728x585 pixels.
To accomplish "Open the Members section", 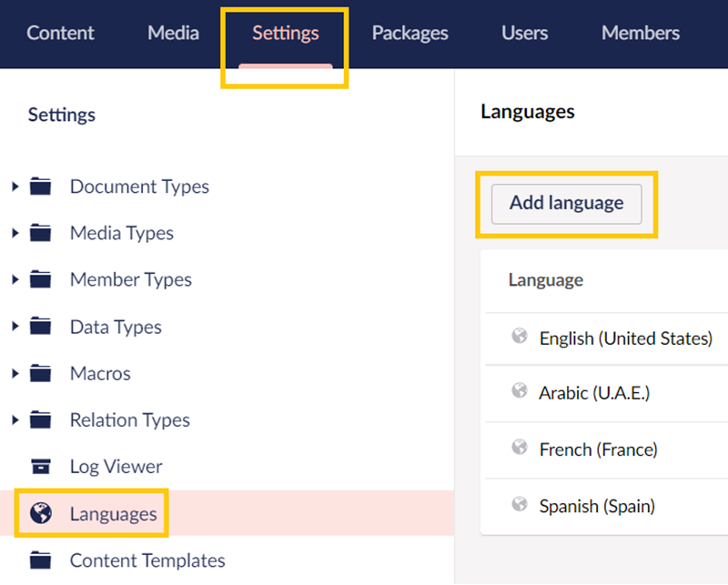I will coord(640,33).
